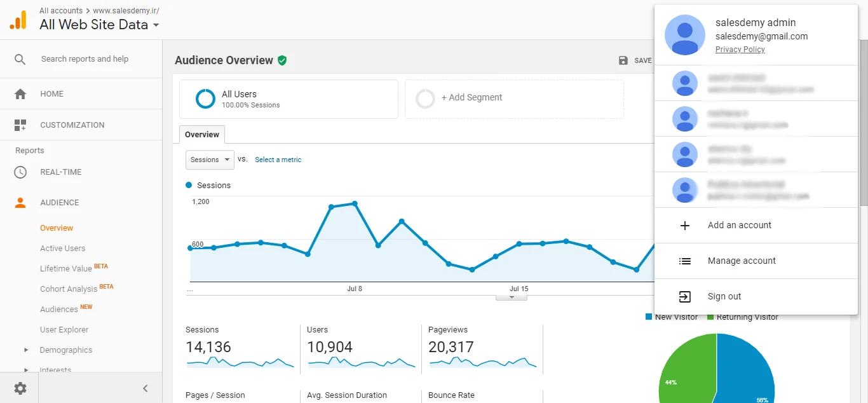Open Admin settings gear icon
This screenshot has height=403, width=868.
point(20,388)
